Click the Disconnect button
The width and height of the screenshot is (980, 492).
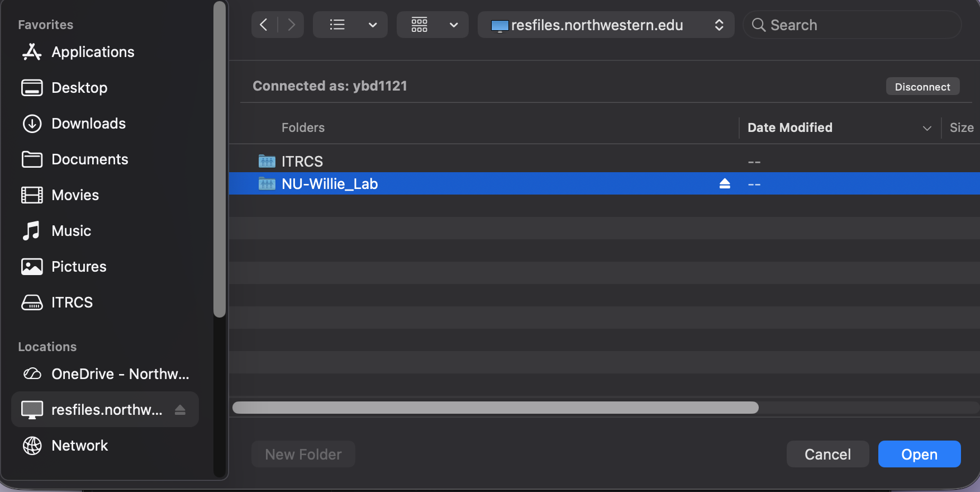[x=922, y=87]
